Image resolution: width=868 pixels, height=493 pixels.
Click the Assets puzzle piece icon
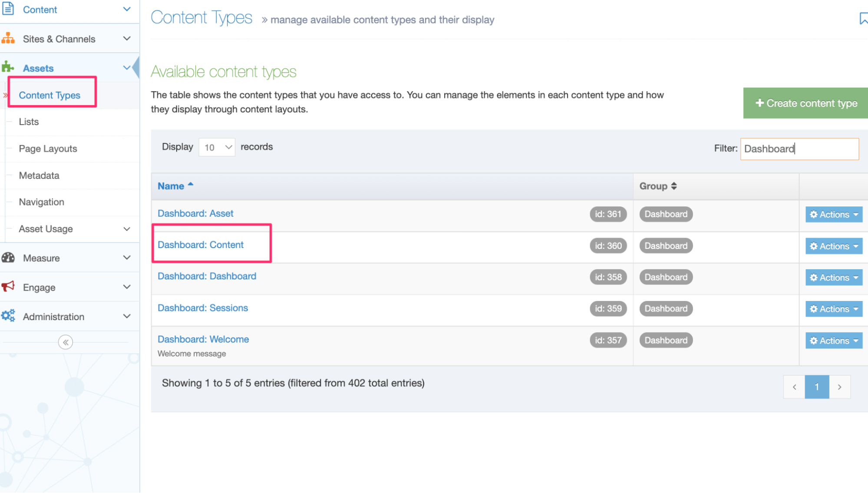tap(8, 67)
